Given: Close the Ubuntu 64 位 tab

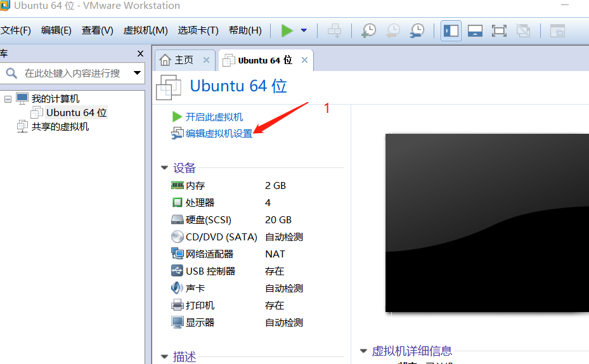Looking at the screenshot, I should [x=304, y=60].
